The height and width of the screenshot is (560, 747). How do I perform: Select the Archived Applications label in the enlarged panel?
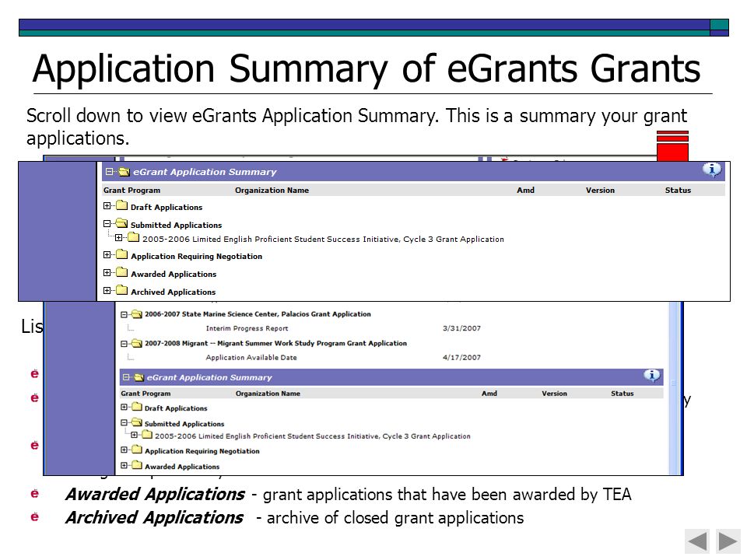pos(174,292)
